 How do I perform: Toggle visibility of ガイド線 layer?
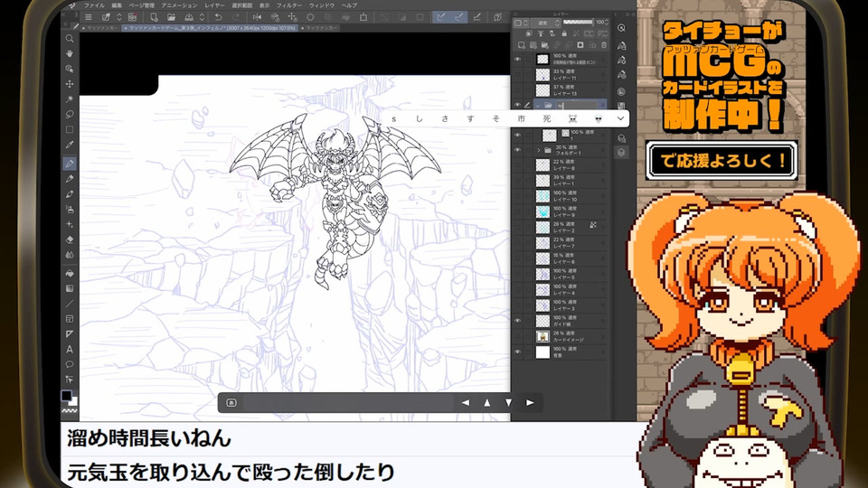tap(518, 321)
